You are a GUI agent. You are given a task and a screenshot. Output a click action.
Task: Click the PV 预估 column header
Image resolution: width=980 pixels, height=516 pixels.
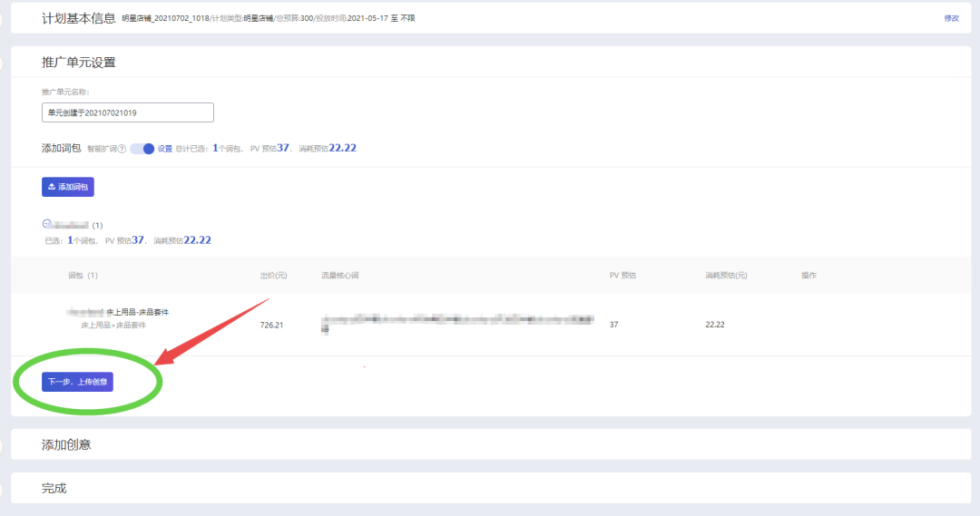tap(622, 275)
